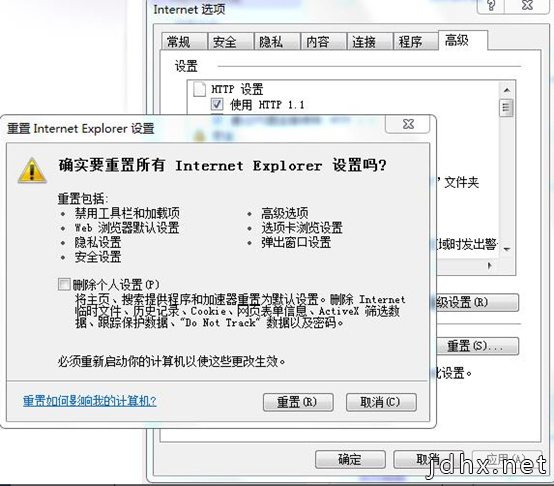The width and height of the screenshot is (554, 486).
Task: Click the settings list scroll-up arrow
Action: point(507,90)
